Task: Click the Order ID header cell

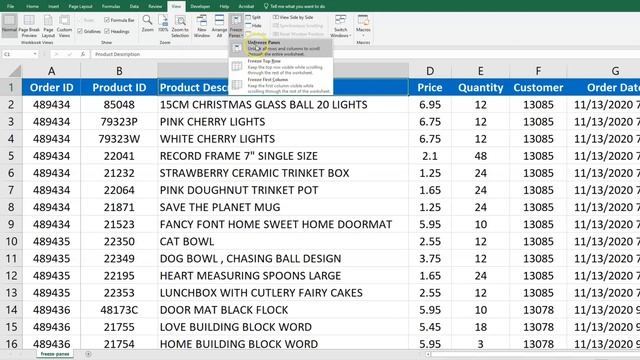Action: point(51,87)
